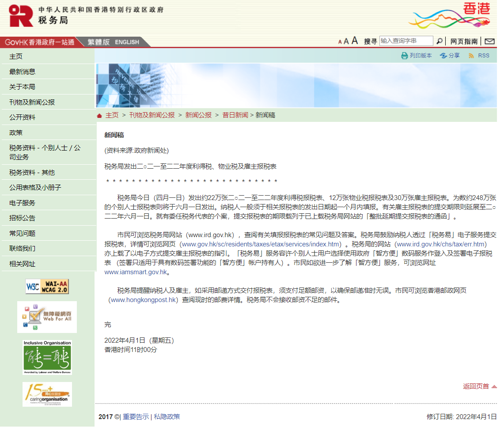Image resolution: width=504 pixels, height=431 pixels.
Task: Open the W3C WAI-AA WCAG 2.0 badge
Action: point(47,286)
